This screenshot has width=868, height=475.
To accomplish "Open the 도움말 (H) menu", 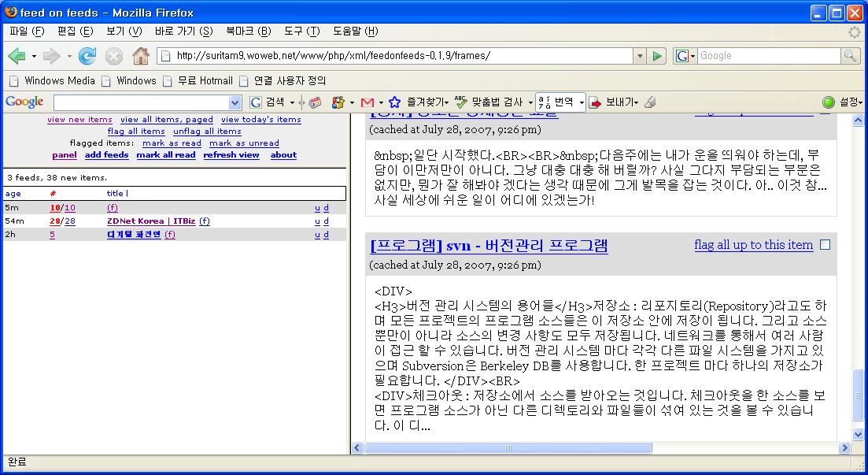I will [356, 32].
